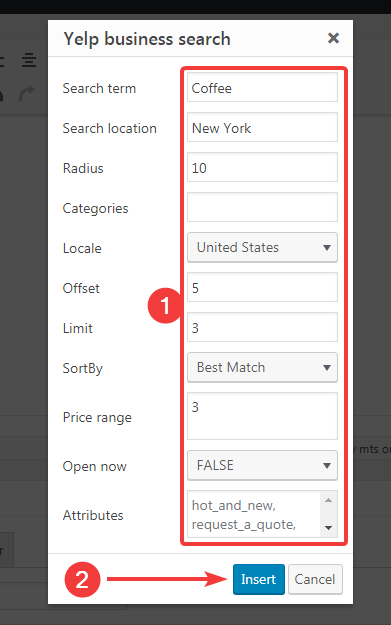The image size is (391, 625).
Task: Open the SortBy dropdown showing Best Match
Action: click(262, 368)
